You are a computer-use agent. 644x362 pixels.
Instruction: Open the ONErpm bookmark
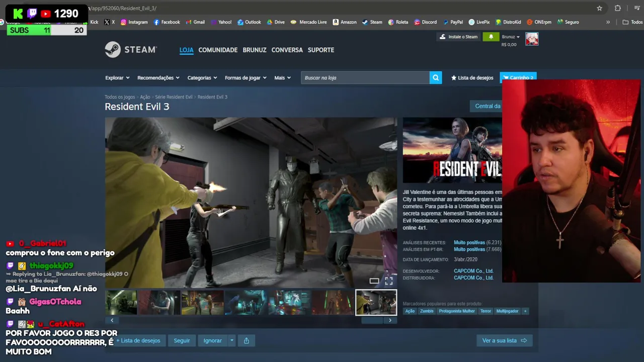click(x=539, y=22)
